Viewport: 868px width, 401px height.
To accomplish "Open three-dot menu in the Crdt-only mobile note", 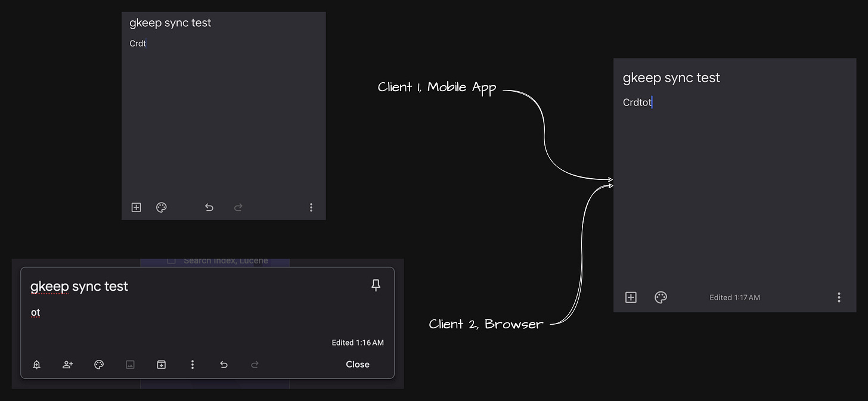I will point(311,207).
